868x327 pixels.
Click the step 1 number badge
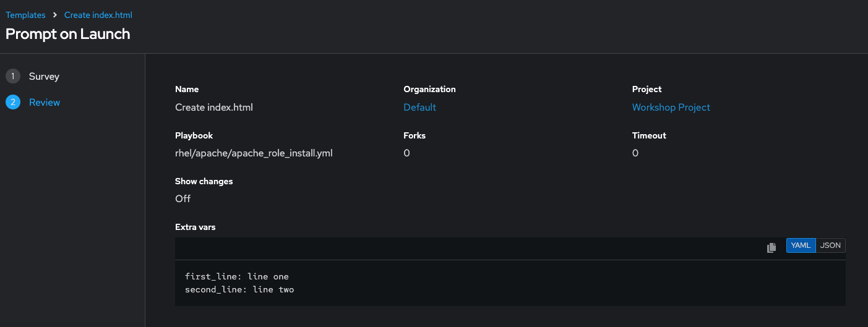click(12, 77)
